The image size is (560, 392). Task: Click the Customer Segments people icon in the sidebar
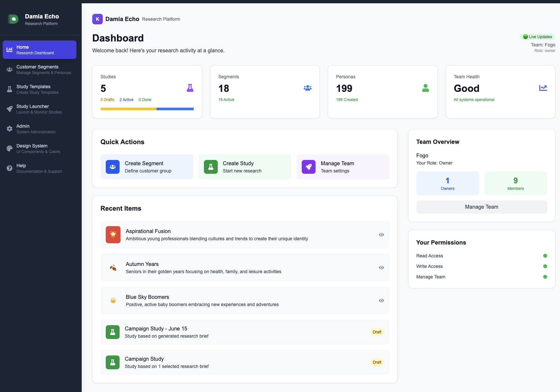10,69
